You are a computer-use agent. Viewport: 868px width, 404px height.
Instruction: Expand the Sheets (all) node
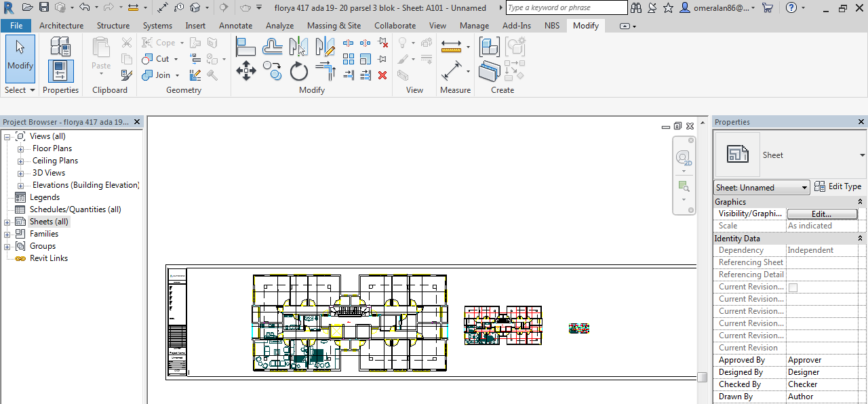7,222
